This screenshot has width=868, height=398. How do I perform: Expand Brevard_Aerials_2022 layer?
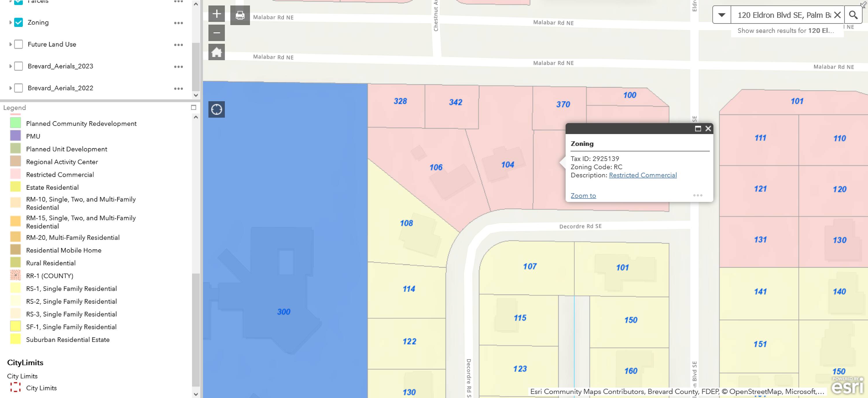coord(10,88)
